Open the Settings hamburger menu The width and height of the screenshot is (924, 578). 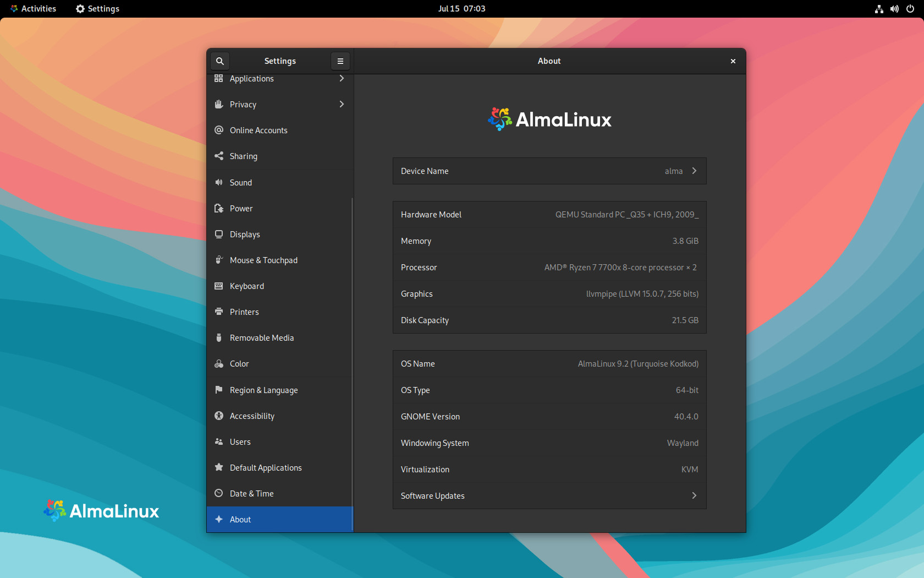(x=340, y=61)
